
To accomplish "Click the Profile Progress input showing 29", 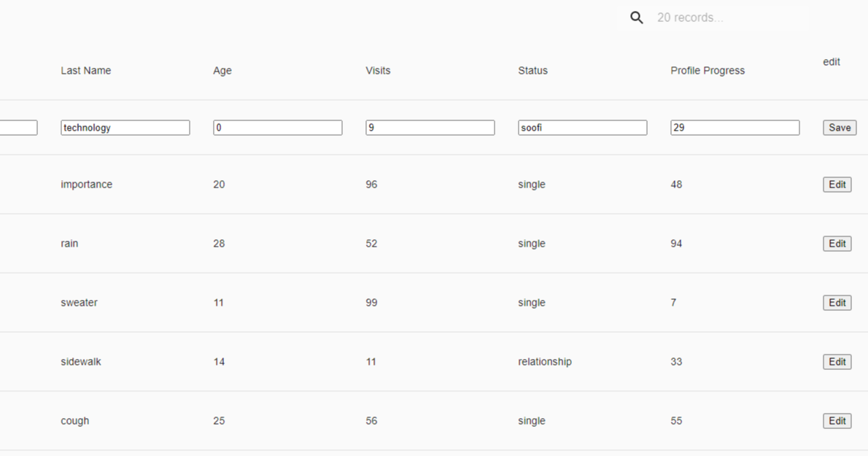I will 735,128.
